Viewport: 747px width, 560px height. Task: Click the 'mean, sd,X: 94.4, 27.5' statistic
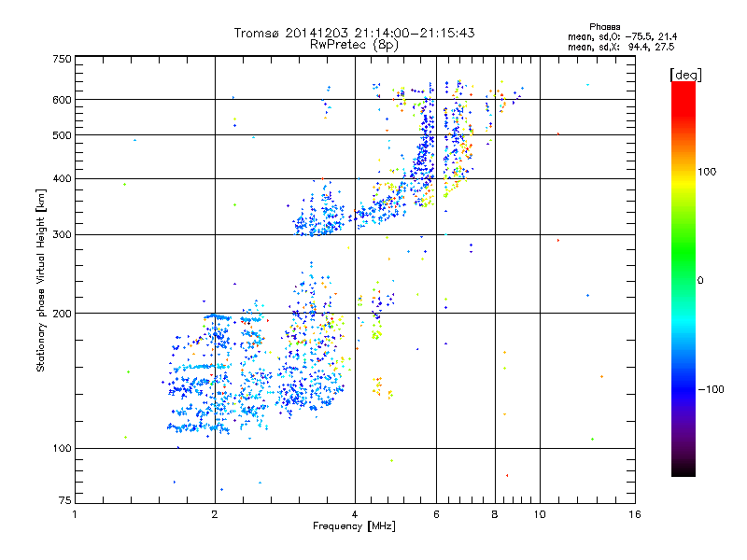(x=621, y=47)
